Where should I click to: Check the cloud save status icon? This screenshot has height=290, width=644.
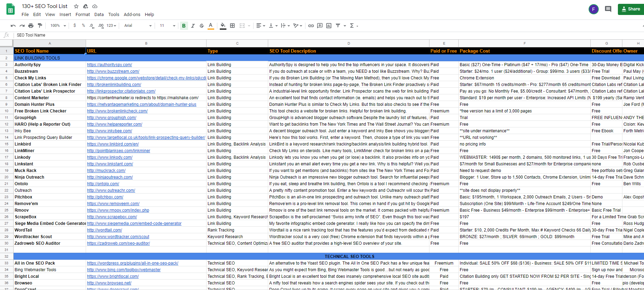point(95,6)
